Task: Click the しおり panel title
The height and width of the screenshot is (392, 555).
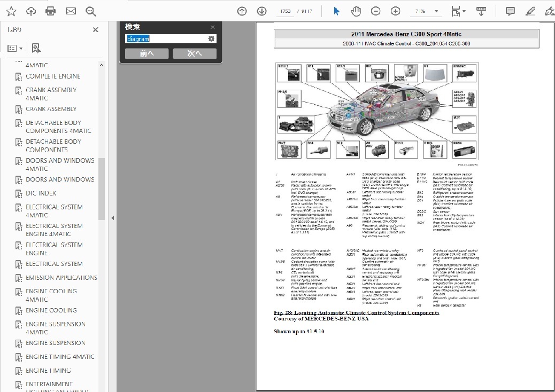Action: [x=14, y=30]
